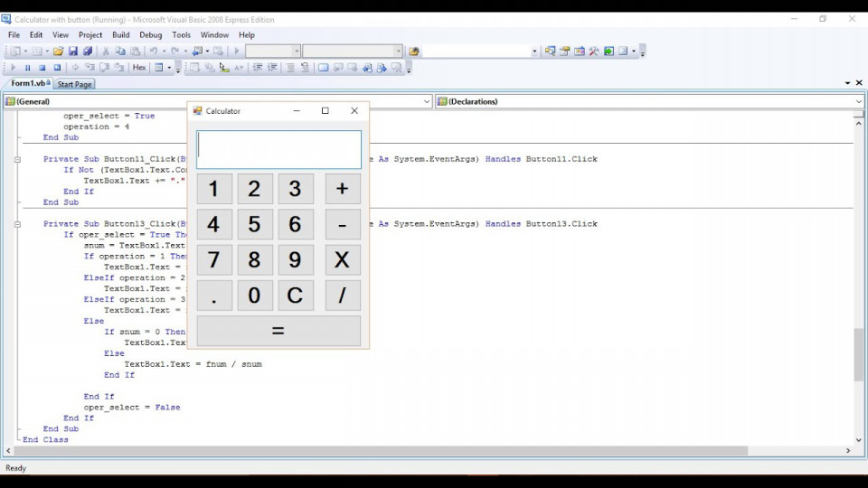Viewport: 868px width, 488px height.
Task: Click the Solution Explorer toolbar icon
Action: 550,52
